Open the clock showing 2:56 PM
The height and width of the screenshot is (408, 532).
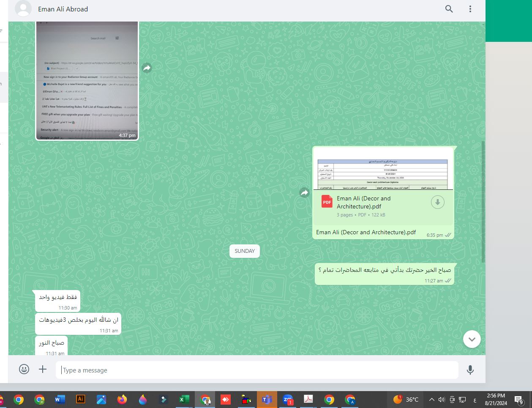tap(496, 400)
